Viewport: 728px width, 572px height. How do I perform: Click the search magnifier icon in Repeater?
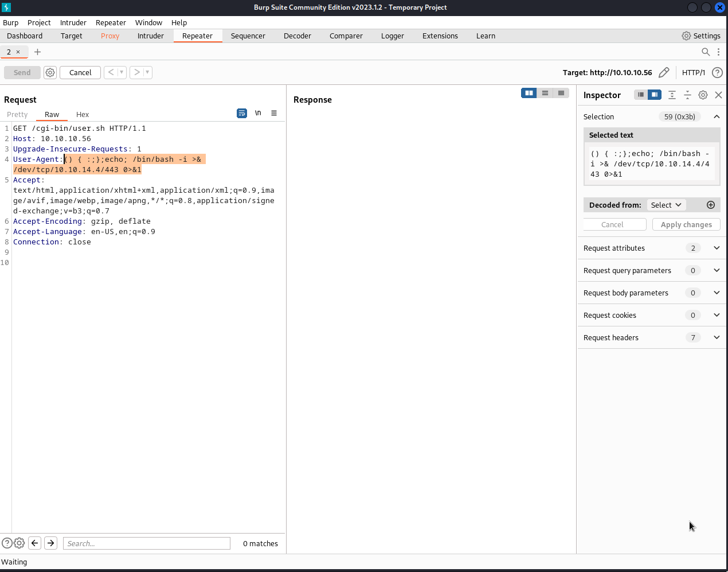click(706, 52)
